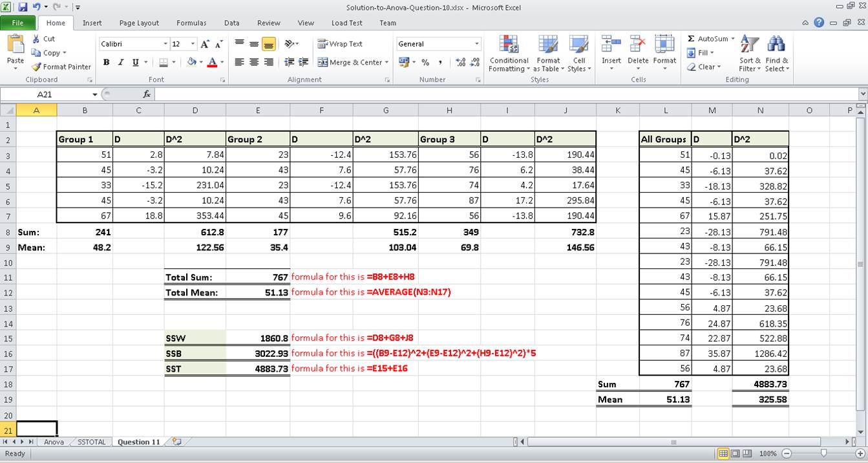Toggle Underline formatting
Viewport: 868px width, 463px height.
(136, 63)
